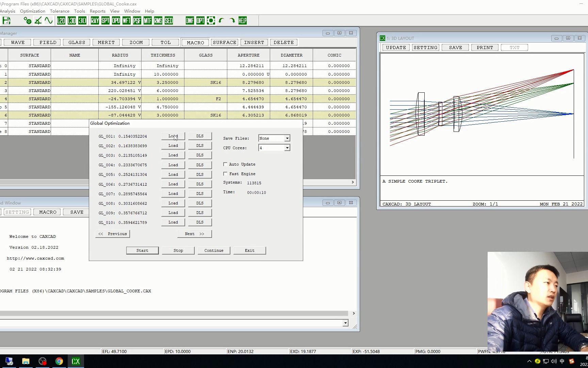Click the large gear toolbar icon
Image resolution: width=588 pixels, height=368 pixels.
tap(211, 20)
